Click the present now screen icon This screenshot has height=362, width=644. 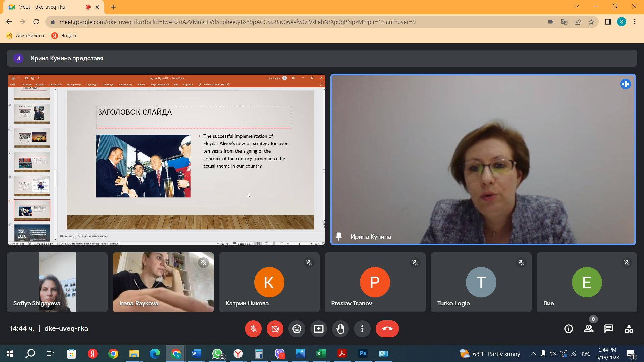point(319,329)
